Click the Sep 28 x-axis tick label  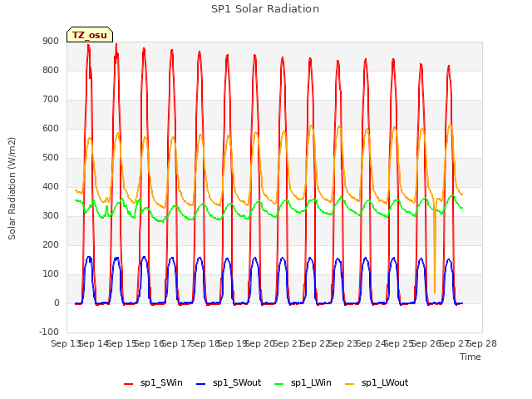(482, 343)
